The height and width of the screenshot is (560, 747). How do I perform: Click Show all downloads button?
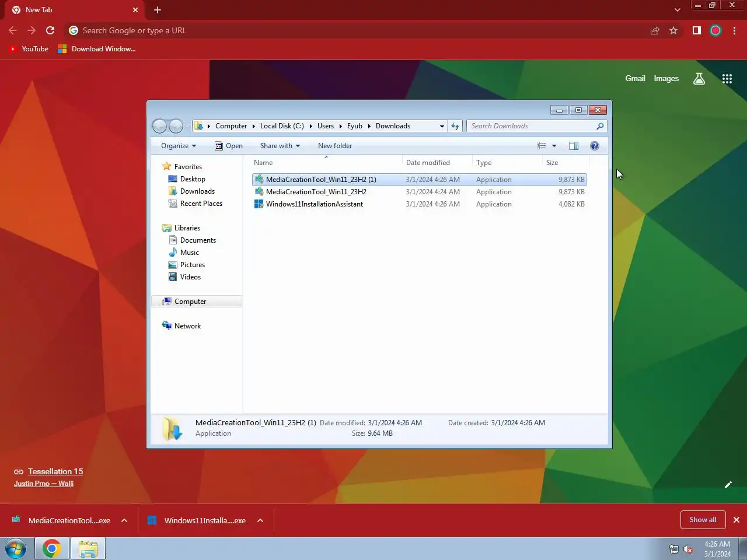(x=703, y=520)
